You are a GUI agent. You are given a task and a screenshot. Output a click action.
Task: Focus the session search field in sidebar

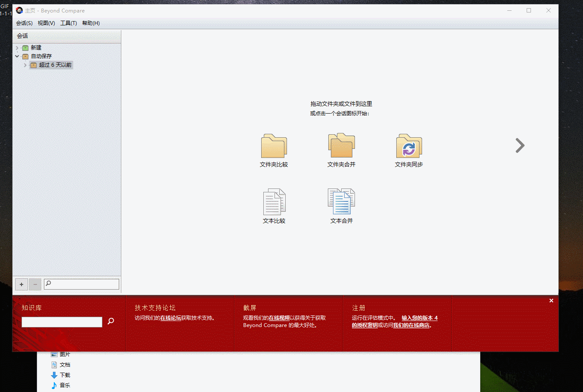tap(81, 284)
